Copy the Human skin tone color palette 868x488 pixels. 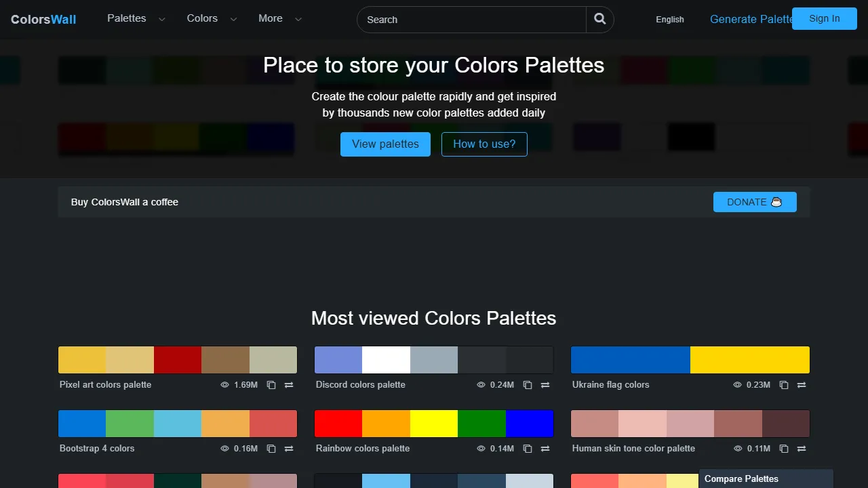(x=783, y=448)
